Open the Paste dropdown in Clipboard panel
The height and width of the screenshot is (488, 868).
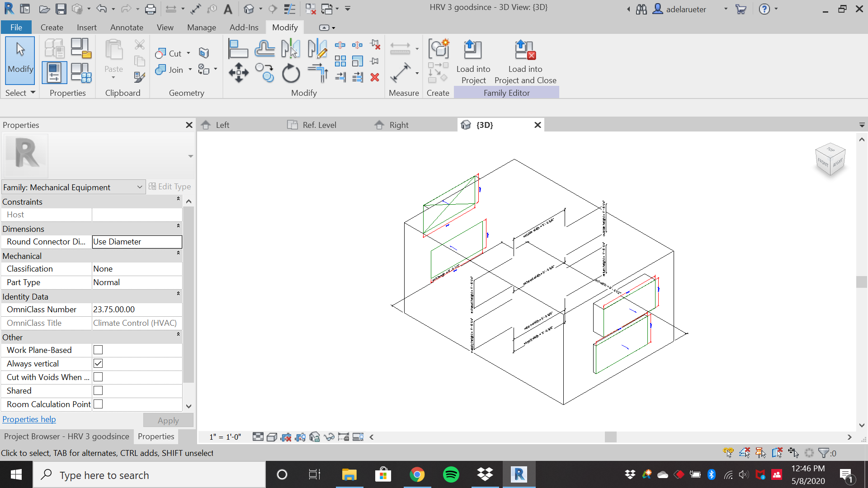pos(113,77)
